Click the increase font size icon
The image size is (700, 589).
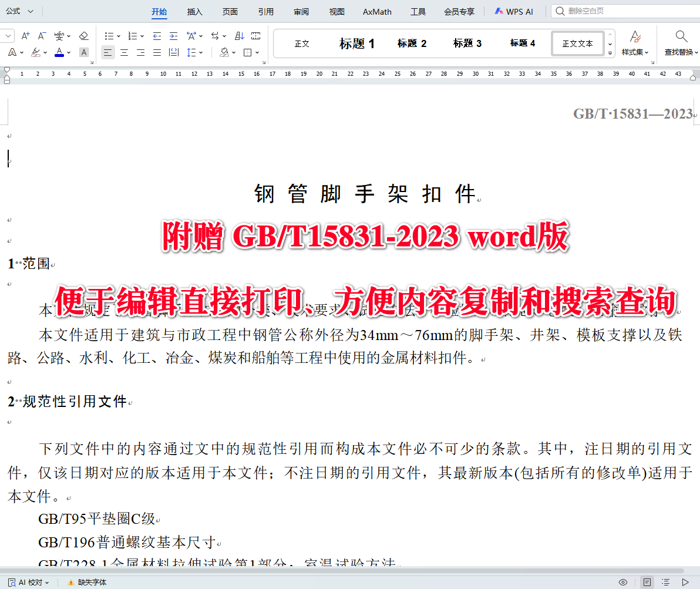tap(25, 36)
